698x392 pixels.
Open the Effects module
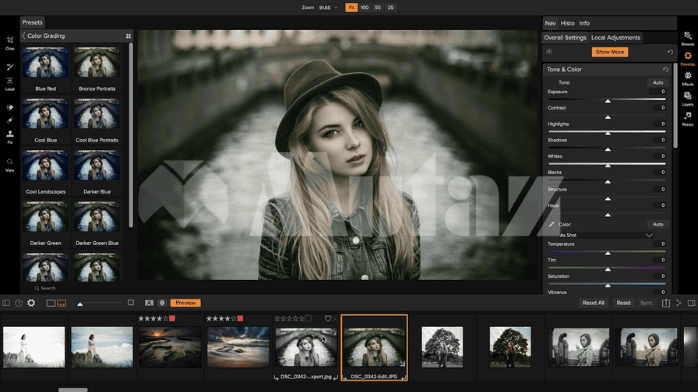[x=687, y=78]
